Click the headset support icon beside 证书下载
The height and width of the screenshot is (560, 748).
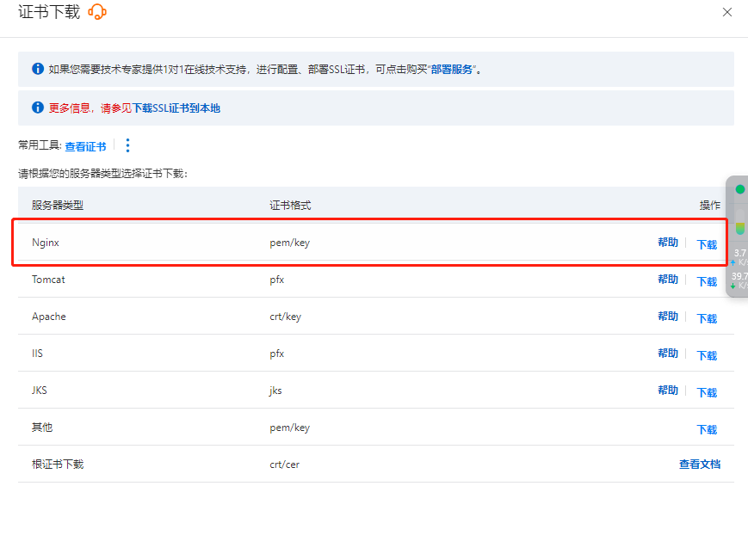tap(97, 12)
